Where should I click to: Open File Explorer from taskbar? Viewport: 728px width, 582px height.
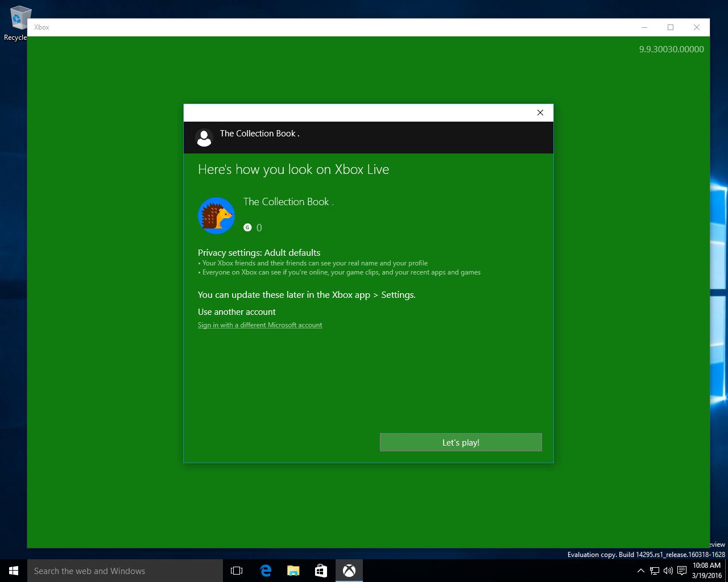[293, 571]
